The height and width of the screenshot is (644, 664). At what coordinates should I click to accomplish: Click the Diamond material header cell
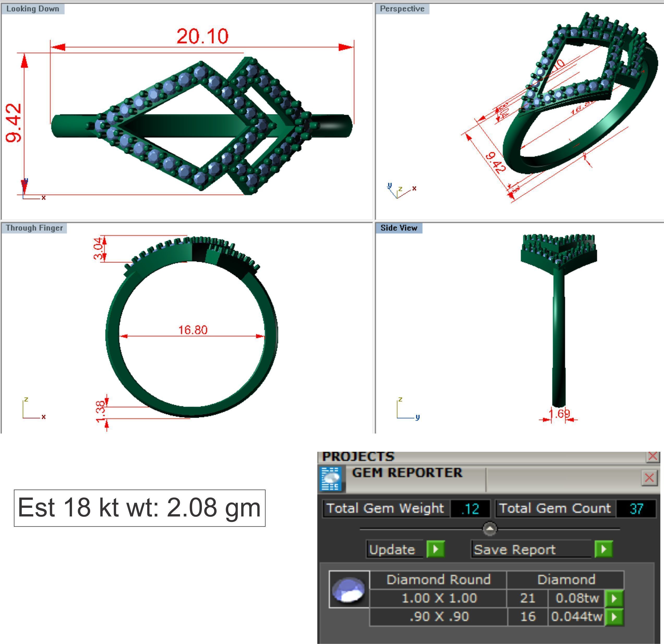565,580
